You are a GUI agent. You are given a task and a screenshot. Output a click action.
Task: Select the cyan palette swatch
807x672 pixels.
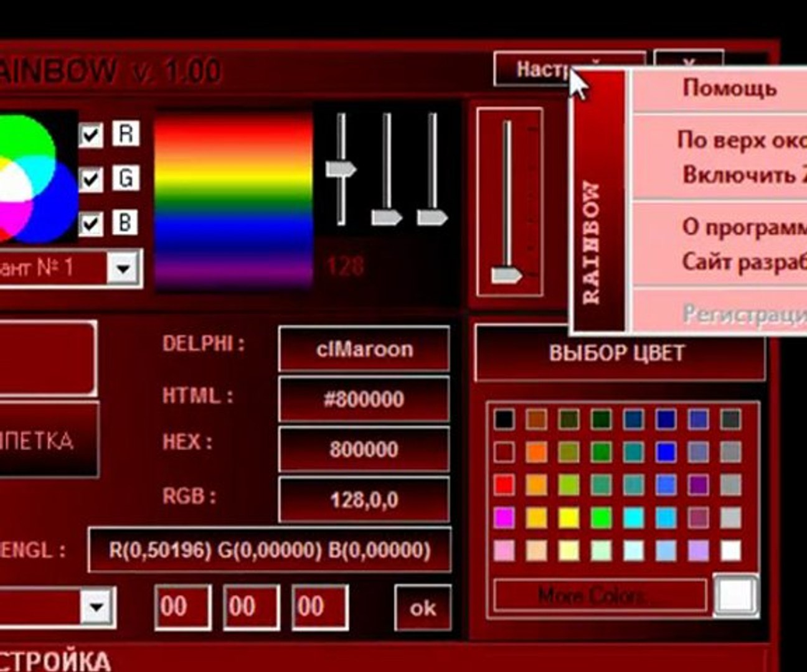(x=633, y=518)
